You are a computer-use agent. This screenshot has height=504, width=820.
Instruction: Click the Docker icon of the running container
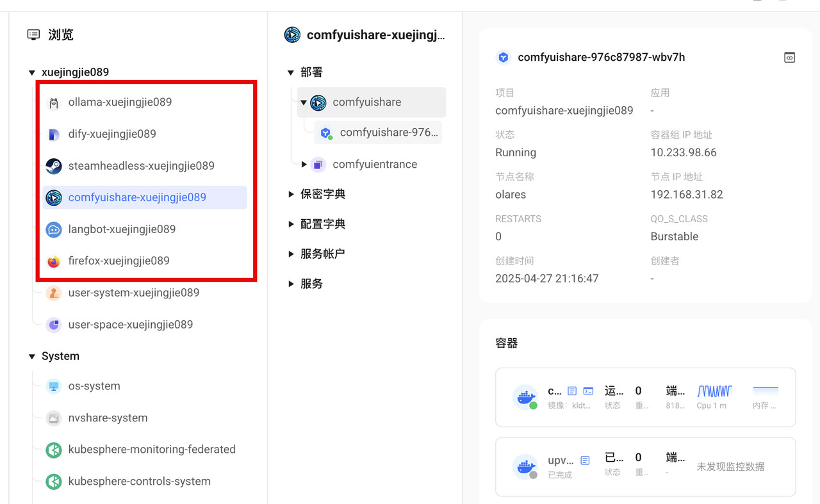pyautogui.click(x=526, y=397)
